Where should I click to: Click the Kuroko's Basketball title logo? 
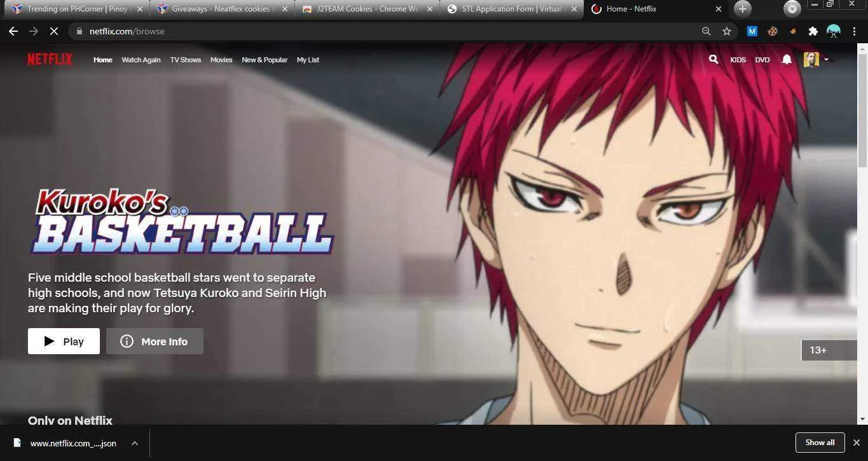(183, 221)
